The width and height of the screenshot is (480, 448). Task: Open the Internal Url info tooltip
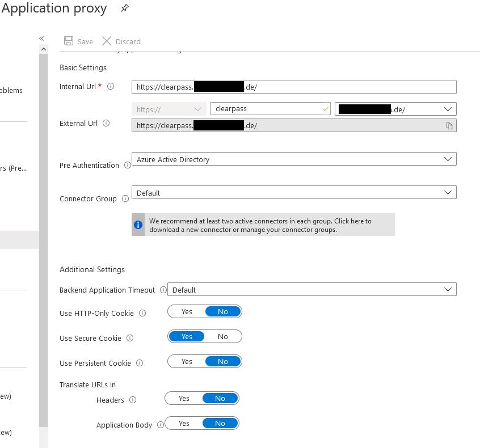(110, 86)
